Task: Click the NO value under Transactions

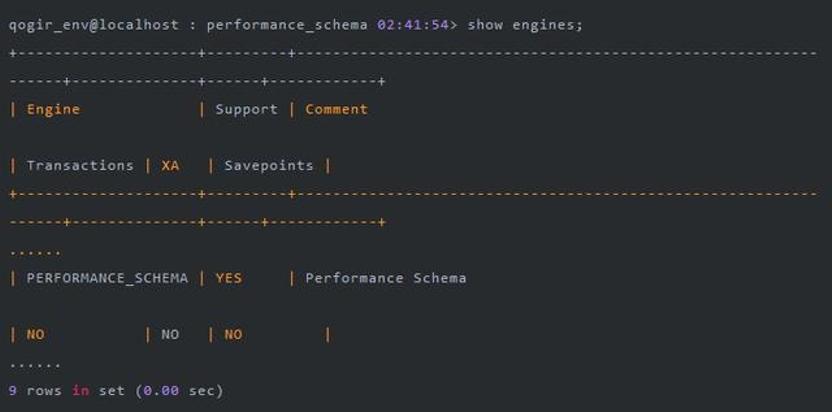Action: [x=35, y=334]
